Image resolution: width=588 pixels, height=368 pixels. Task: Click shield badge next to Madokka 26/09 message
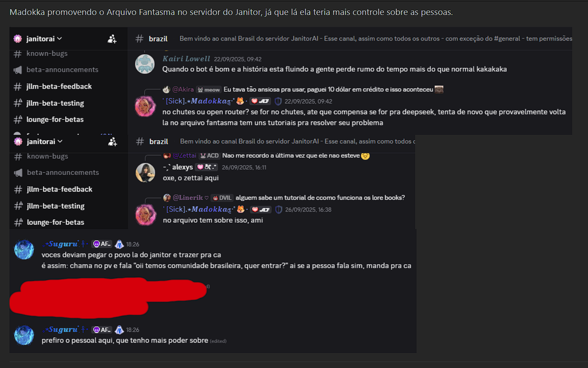(x=278, y=209)
